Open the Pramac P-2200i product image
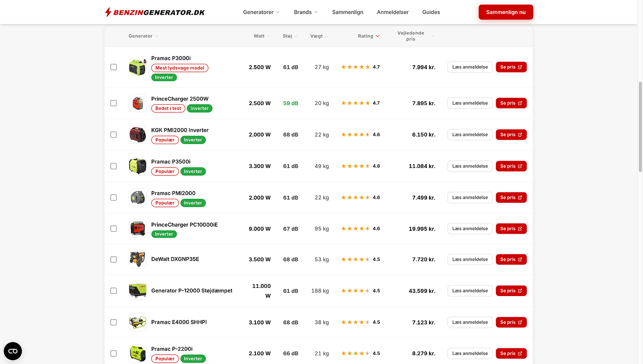The width and height of the screenshot is (643, 364). coord(138,353)
